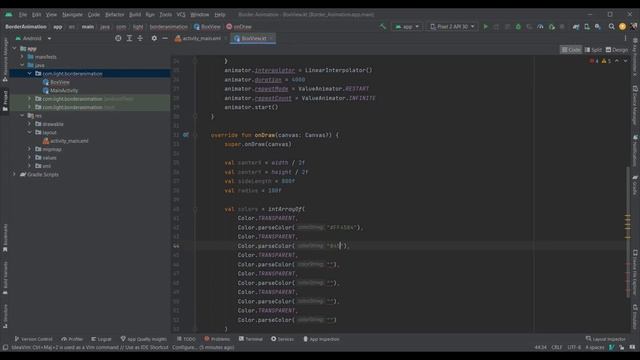Open the Build menu
This screenshot has width=640, height=360.
point(135,14)
